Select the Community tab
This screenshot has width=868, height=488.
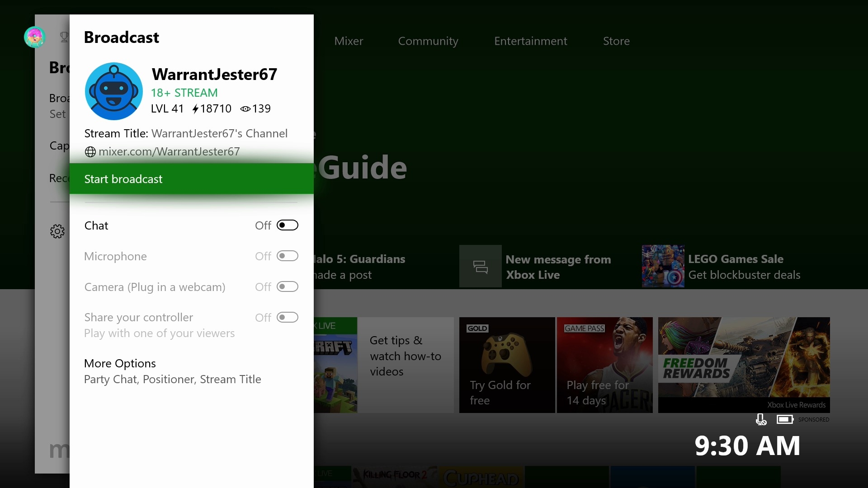pos(429,41)
